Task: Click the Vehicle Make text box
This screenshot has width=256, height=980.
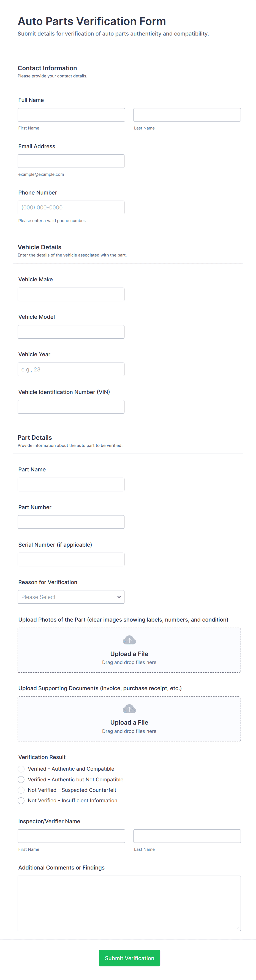Action: tap(71, 295)
